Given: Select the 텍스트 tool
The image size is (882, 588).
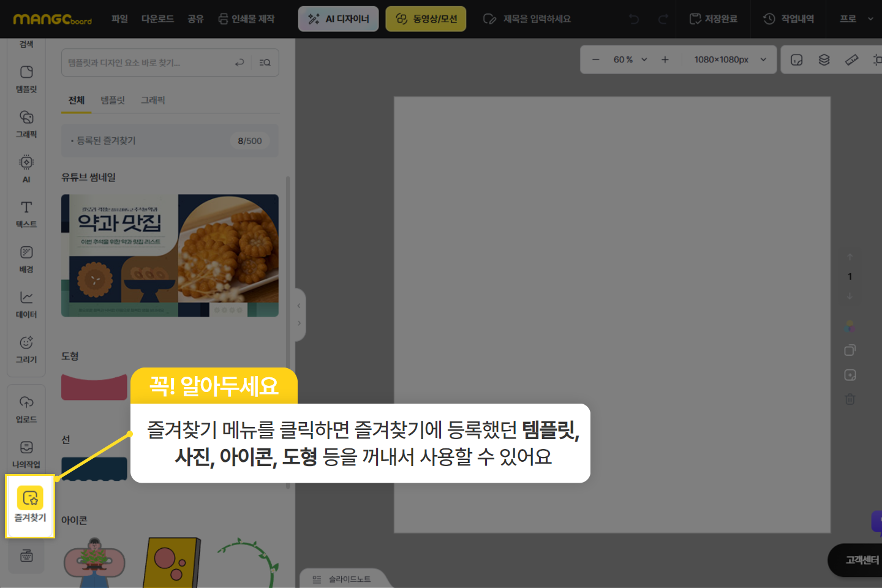Looking at the screenshot, I should 26,214.
